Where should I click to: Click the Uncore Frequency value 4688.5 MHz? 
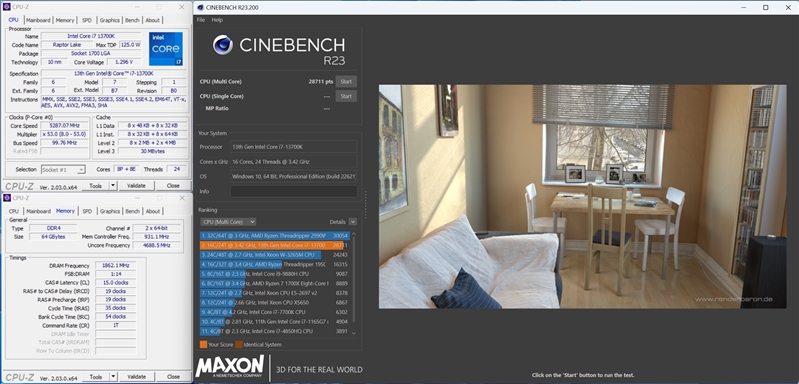click(x=156, y=245)
